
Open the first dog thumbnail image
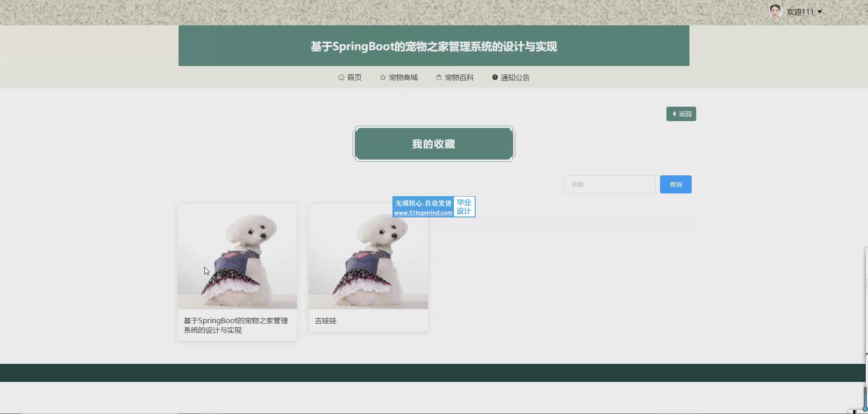[x=237, y=256]
